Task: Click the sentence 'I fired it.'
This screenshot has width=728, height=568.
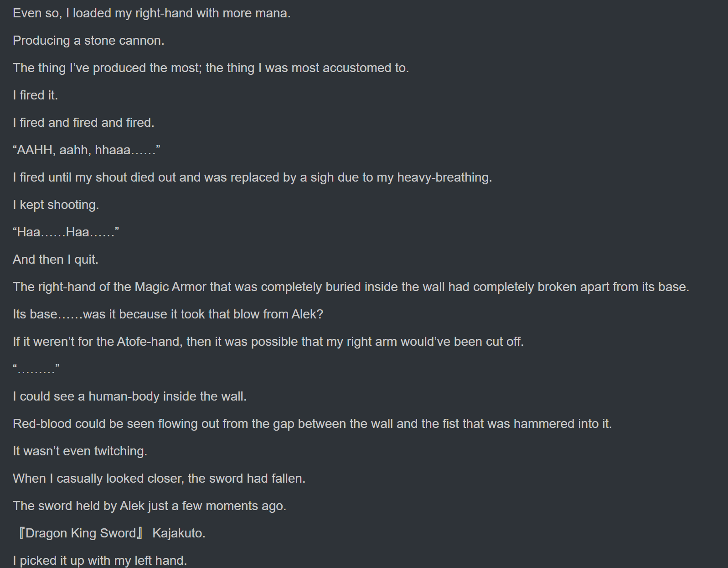Action: 35,95
